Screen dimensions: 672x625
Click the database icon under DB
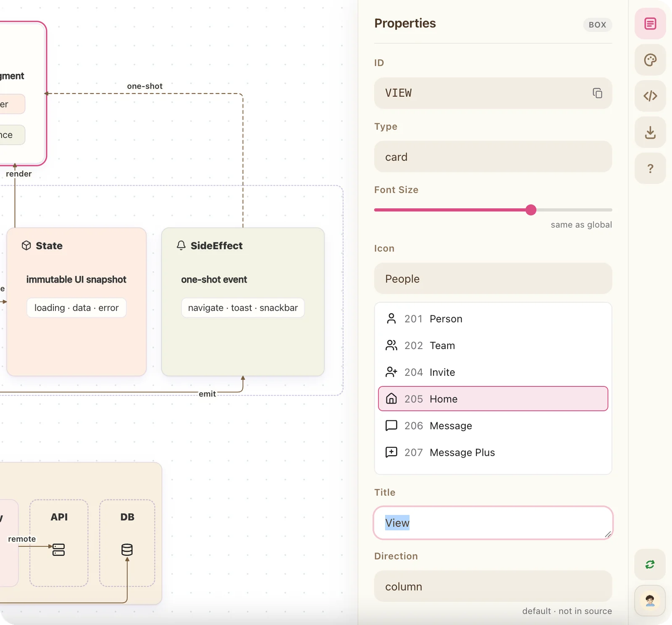click(x=127, y=549)
